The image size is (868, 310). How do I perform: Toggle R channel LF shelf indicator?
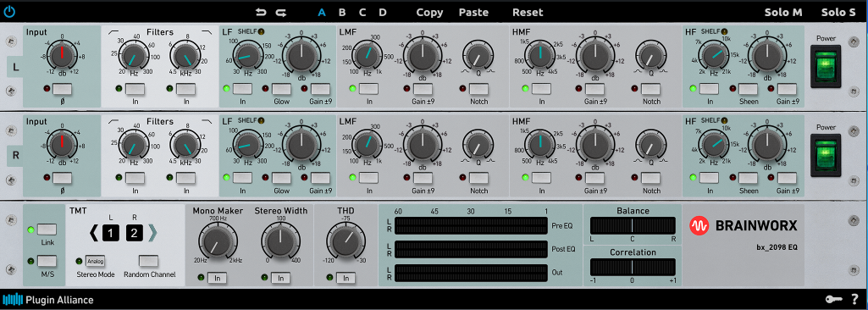pos(261,120)
